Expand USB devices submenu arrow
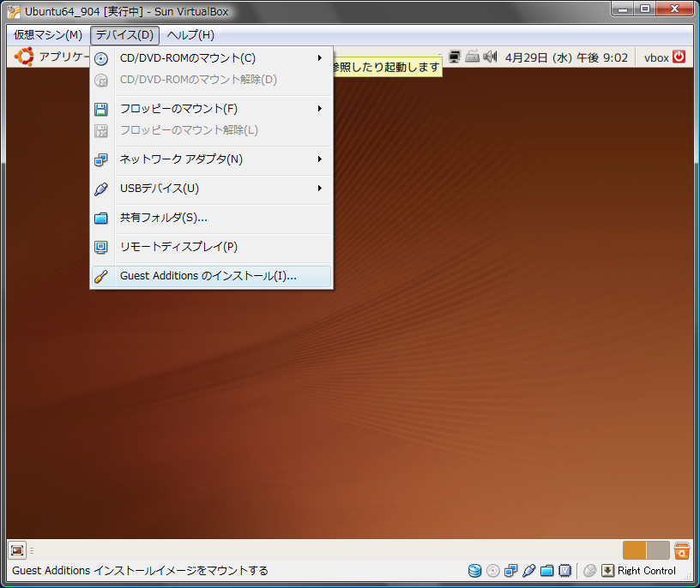 click(x=320, y=189)
